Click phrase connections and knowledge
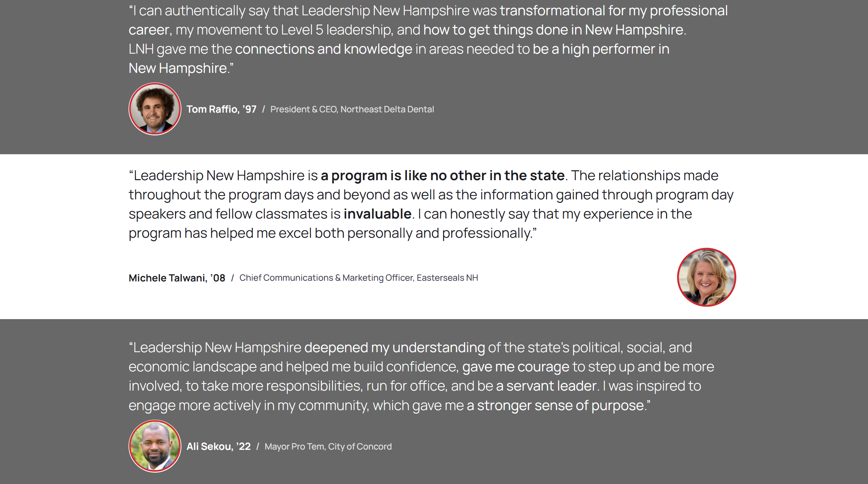Viewport: 868px width, 484px height. [323, 49]
